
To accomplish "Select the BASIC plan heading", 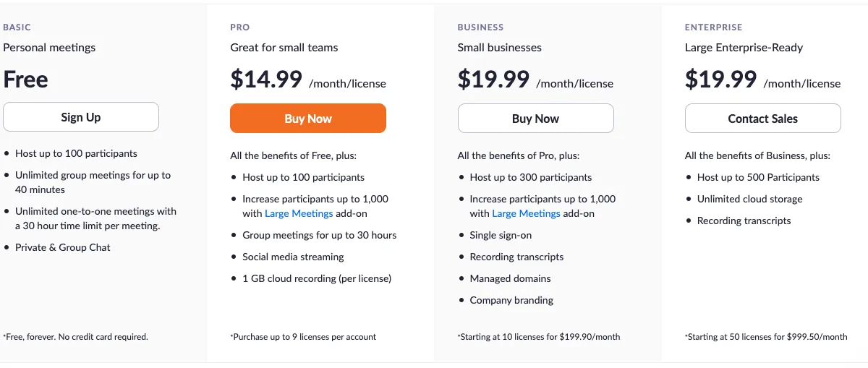I will click(17, 27).
